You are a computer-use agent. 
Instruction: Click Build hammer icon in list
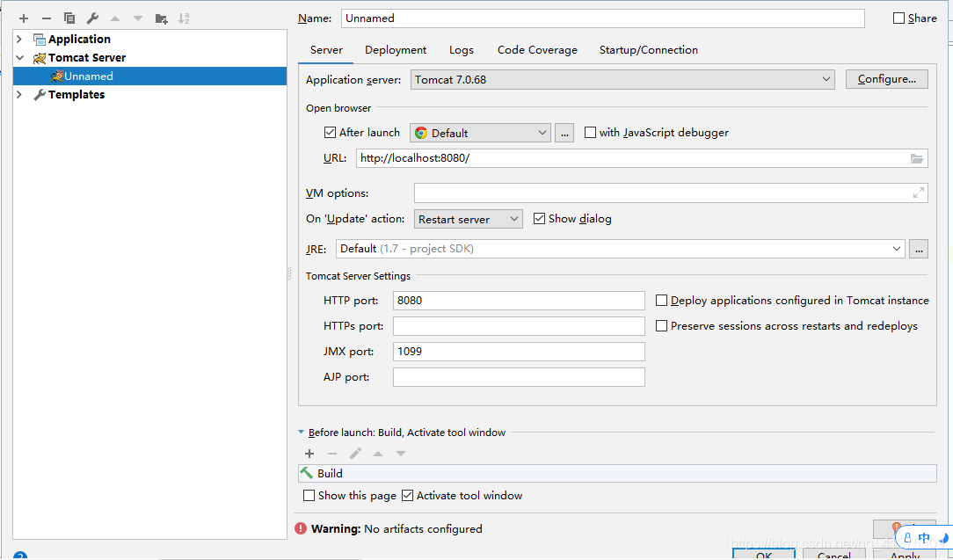pos(307,473)
